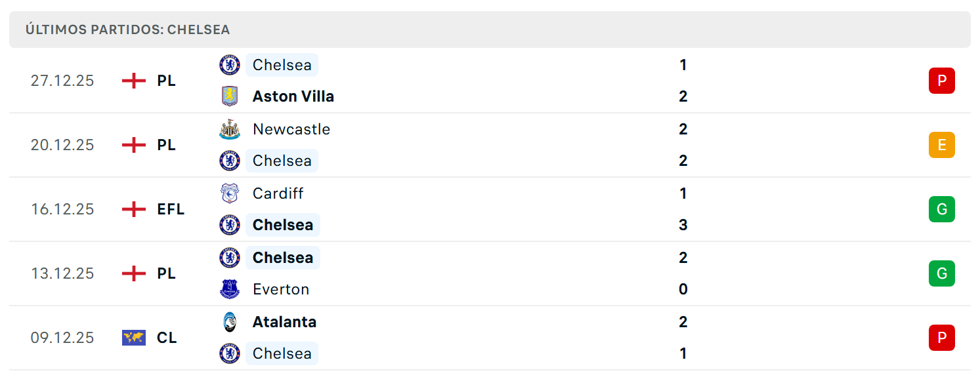980x381 pixels.
Task: Click the Aston Villa club crest
Action: [230, 96]
